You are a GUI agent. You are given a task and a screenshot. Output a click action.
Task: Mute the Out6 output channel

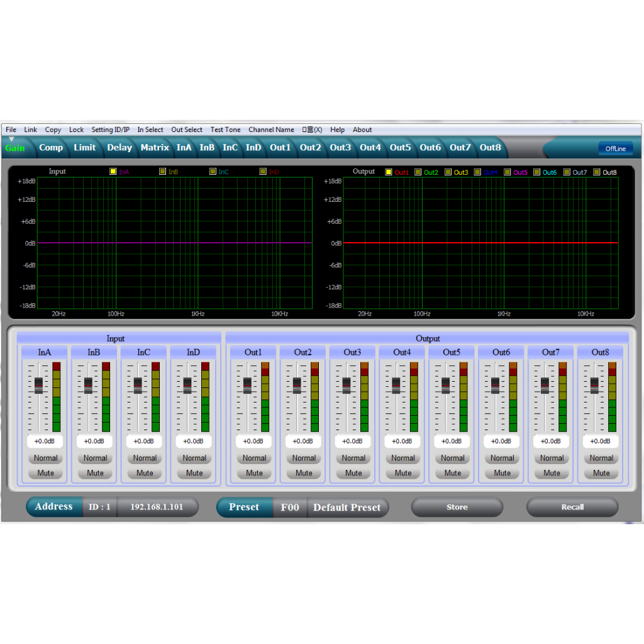tap(502, 473)
